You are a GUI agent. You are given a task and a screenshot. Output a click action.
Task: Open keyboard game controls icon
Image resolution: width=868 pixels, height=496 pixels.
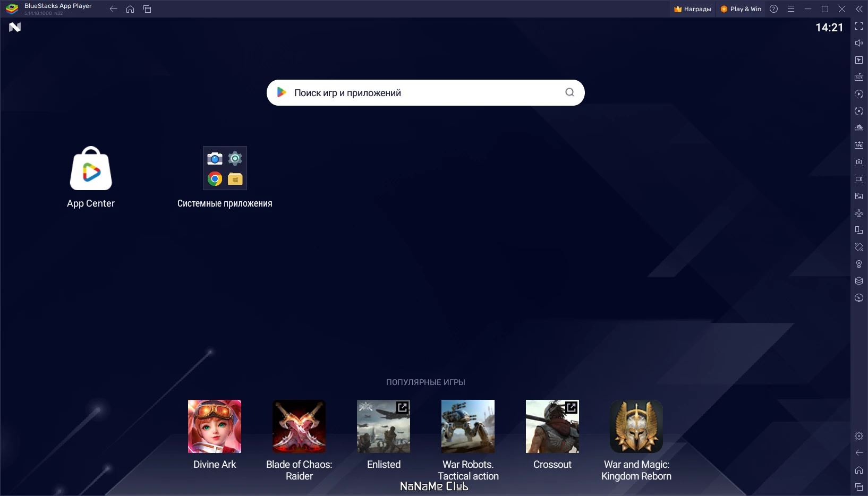pos(859,77)
